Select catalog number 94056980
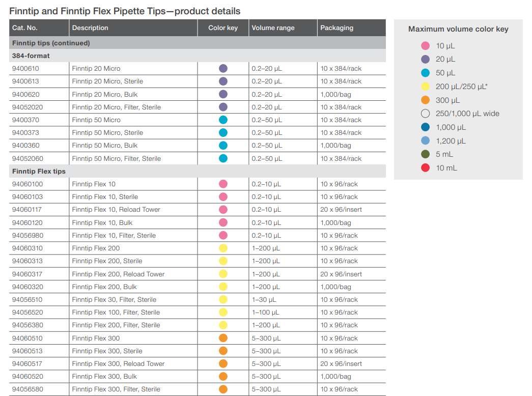532x396 pixels. [27, 236]
